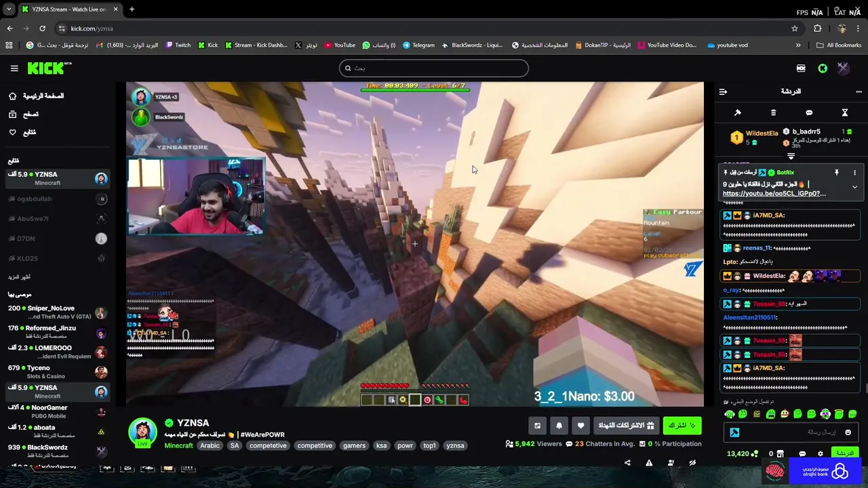This screenshot has height=488, width=868.
Task: Open the youtu.be link in pinned message
Action: click(x=774, y=193)
